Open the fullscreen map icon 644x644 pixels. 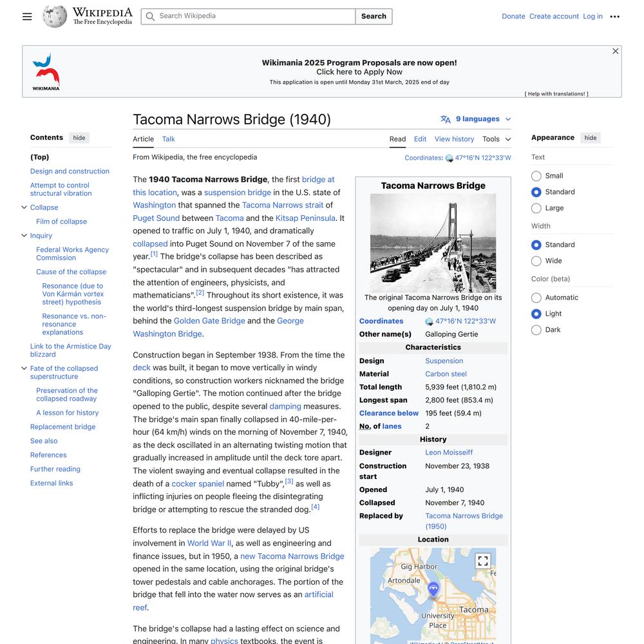click(483, 561)
